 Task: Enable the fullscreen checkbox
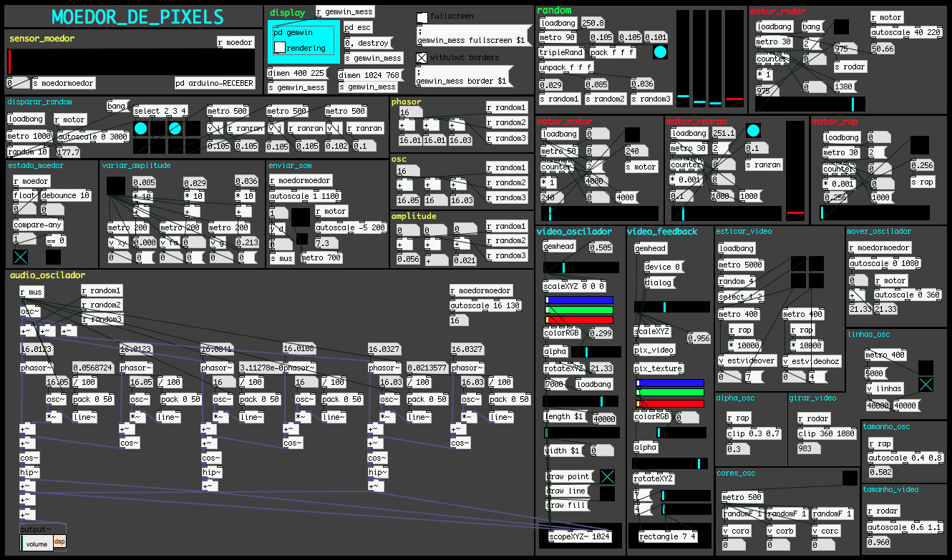coord(422,17)
